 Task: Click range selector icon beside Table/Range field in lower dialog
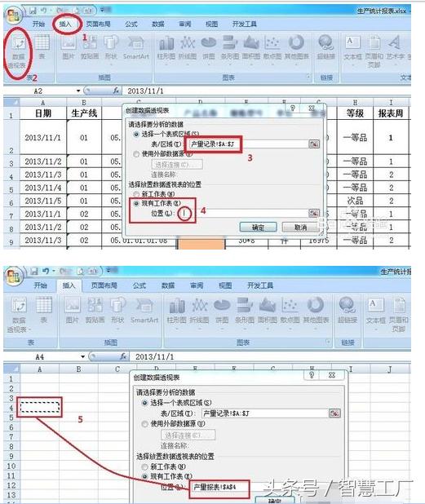coord(334,413)
